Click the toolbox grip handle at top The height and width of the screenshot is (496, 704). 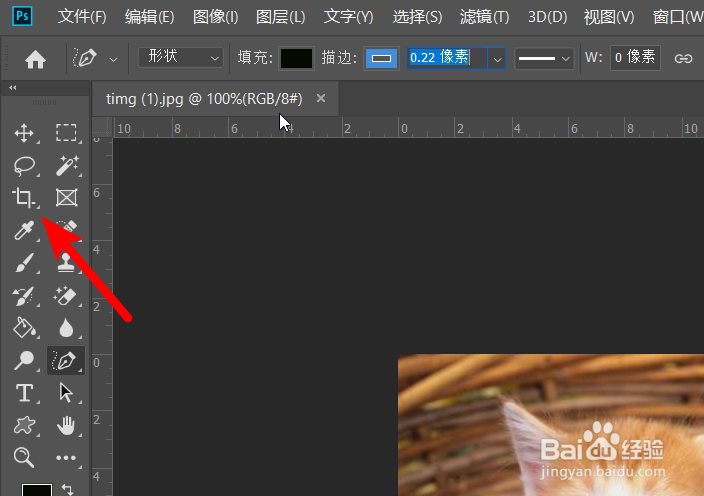pyautogui.click(x=44, y=102)
